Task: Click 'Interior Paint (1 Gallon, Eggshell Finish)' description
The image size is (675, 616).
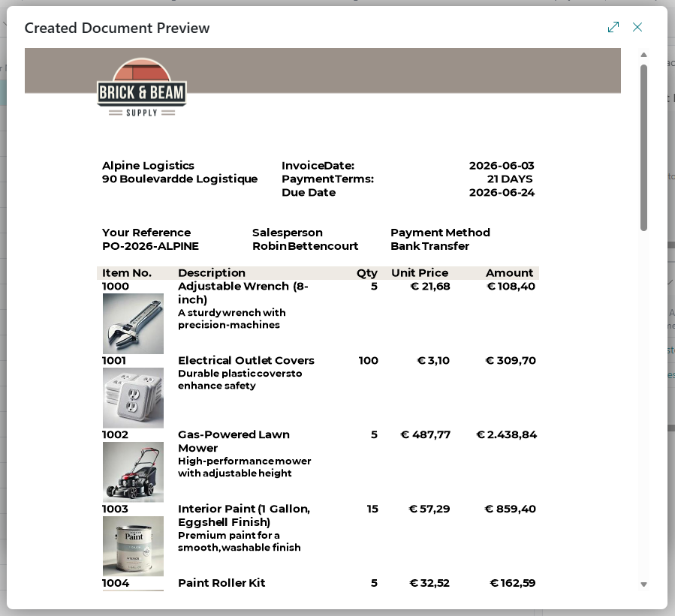Action: (244, 515)
